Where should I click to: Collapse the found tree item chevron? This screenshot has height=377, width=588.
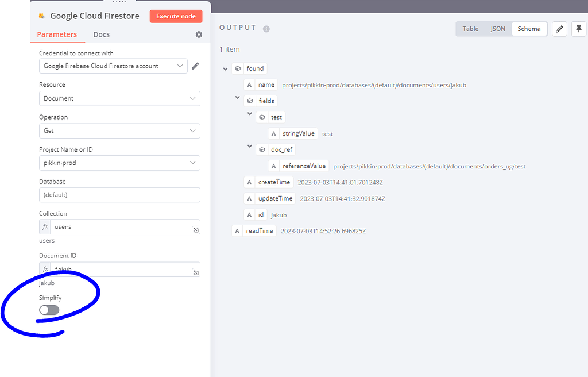[225, 68]
